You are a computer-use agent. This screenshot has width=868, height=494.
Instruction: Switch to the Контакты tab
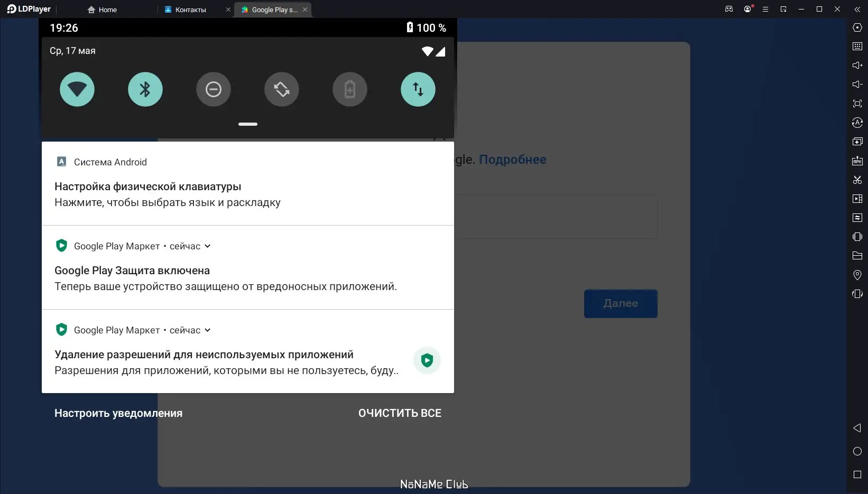(190, 10)
